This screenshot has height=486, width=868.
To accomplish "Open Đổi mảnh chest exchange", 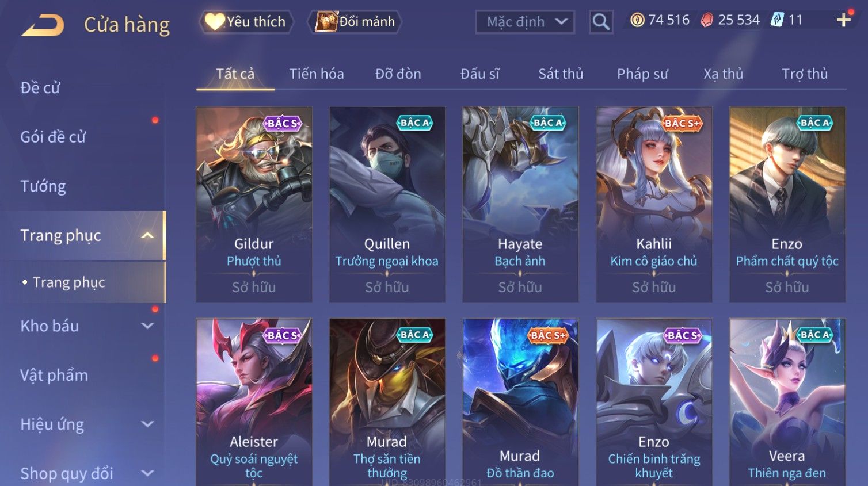I will point(355,22).
